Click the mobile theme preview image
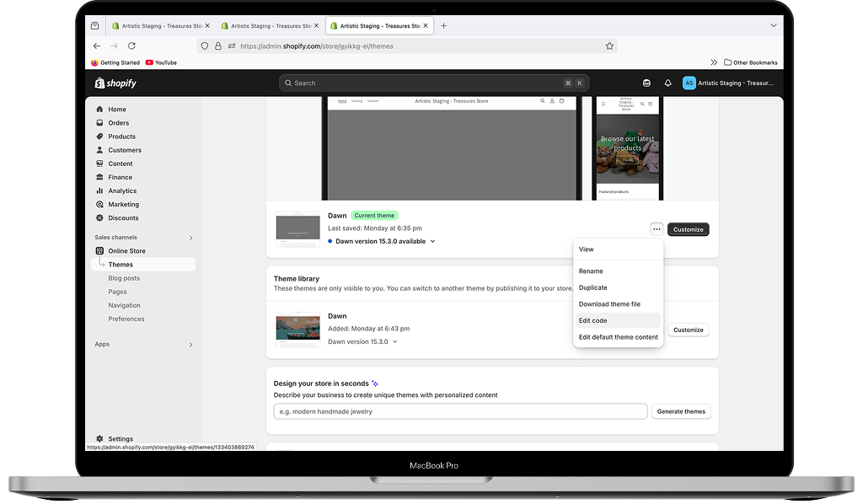This screenshot has width=863, height=504. (x=627, y=148)
